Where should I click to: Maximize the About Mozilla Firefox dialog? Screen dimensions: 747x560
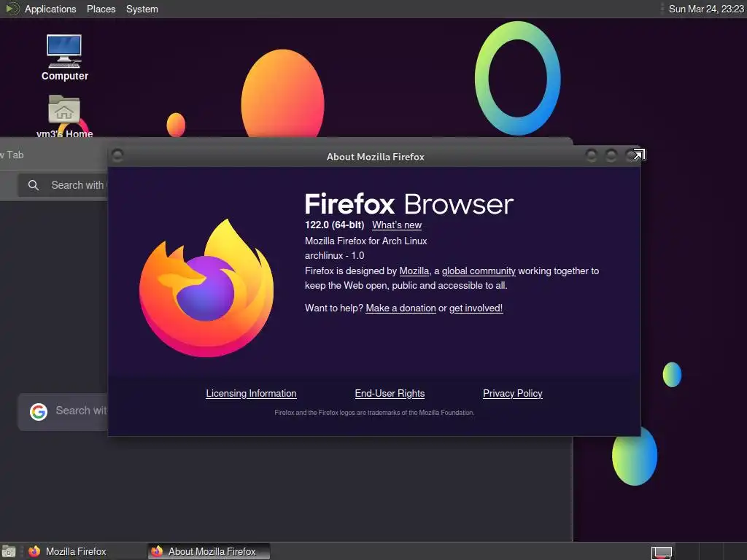(x=611, y=155)
